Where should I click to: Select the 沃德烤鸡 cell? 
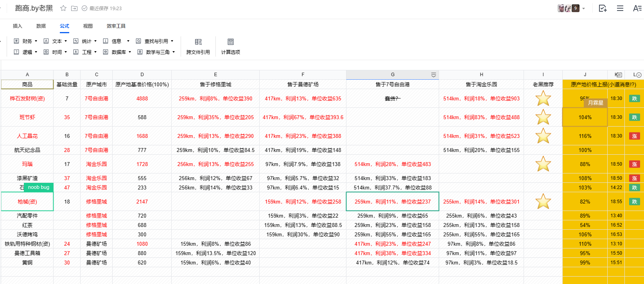pos(27,234)
